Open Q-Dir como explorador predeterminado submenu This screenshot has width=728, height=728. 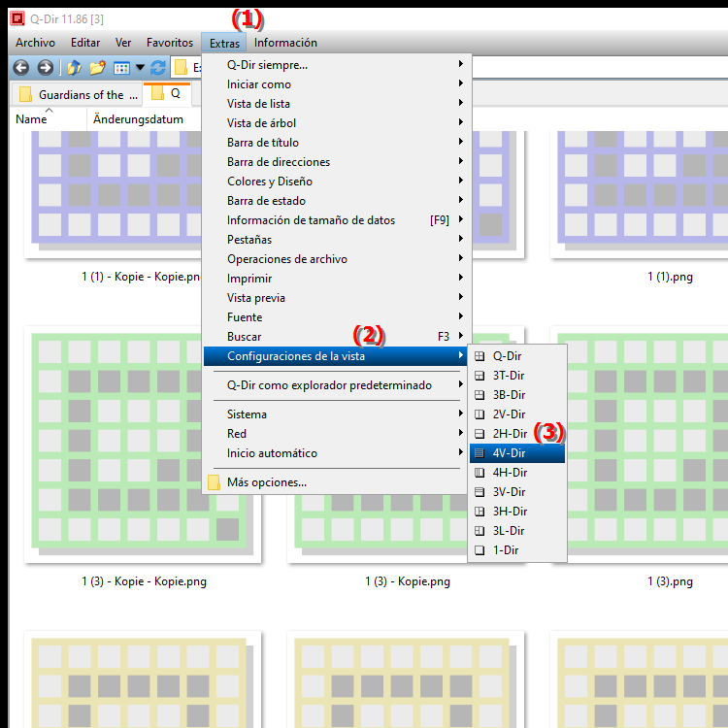pos(336,385)
